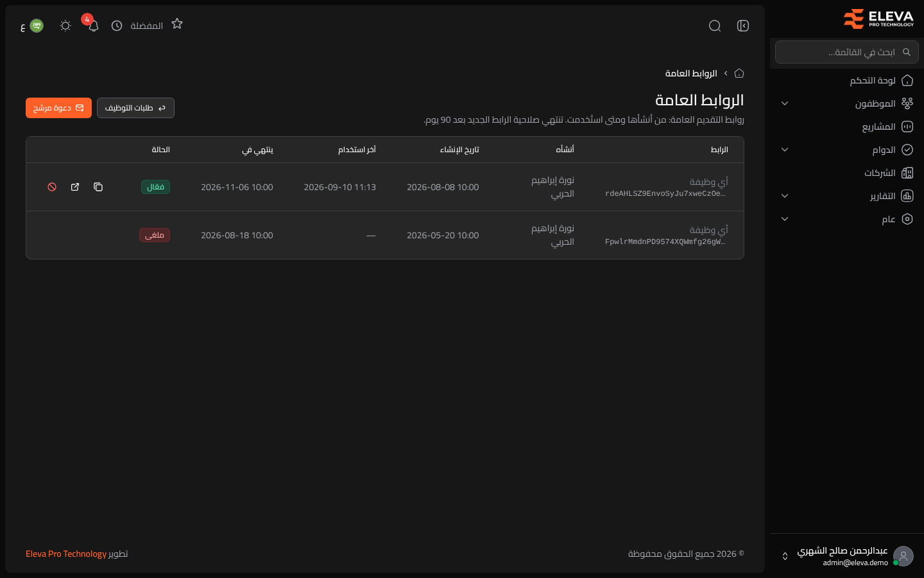Open the المفضلة favorites star button
This screenshot has height=578, width=924.
(x=177, y=24)
